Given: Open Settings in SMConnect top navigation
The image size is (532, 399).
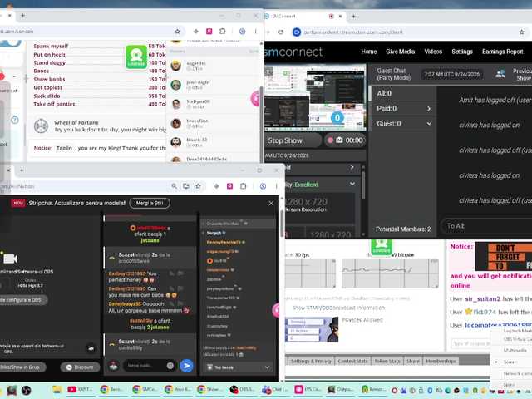Looking at the screenshot, I should tap(462, 52).
